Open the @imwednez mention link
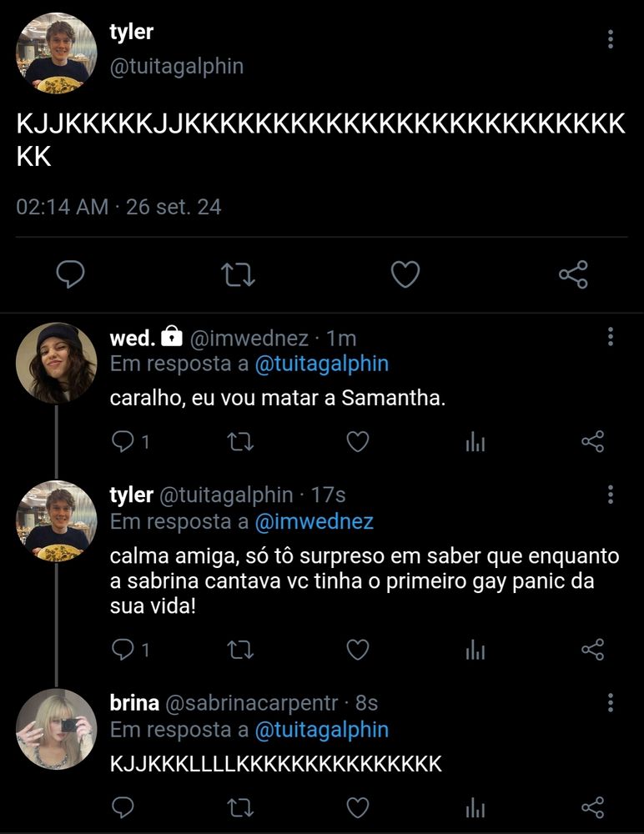Viewport: 644px width, 834px height. [314, 522]
